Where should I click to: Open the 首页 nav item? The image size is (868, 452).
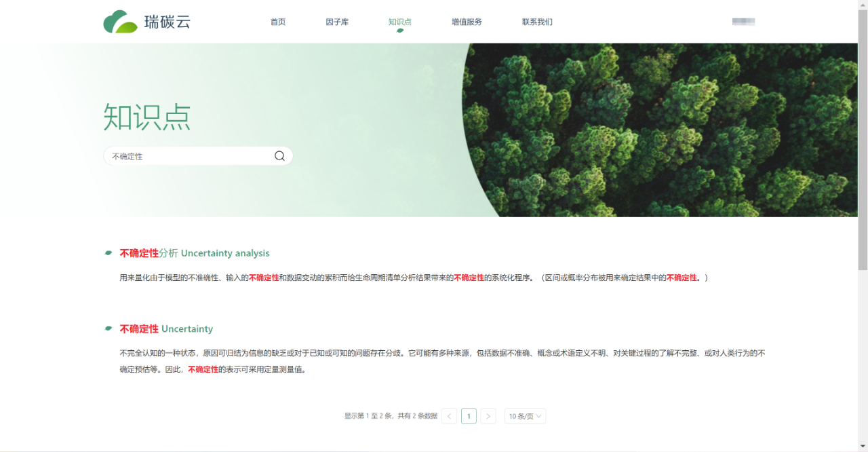(278, 22)
